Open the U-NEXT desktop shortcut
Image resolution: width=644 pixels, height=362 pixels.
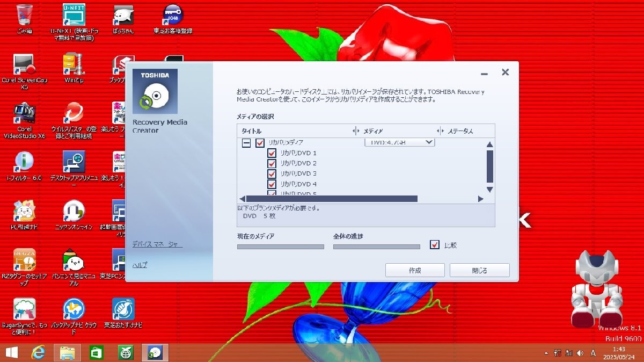click(x=73, y=23)
